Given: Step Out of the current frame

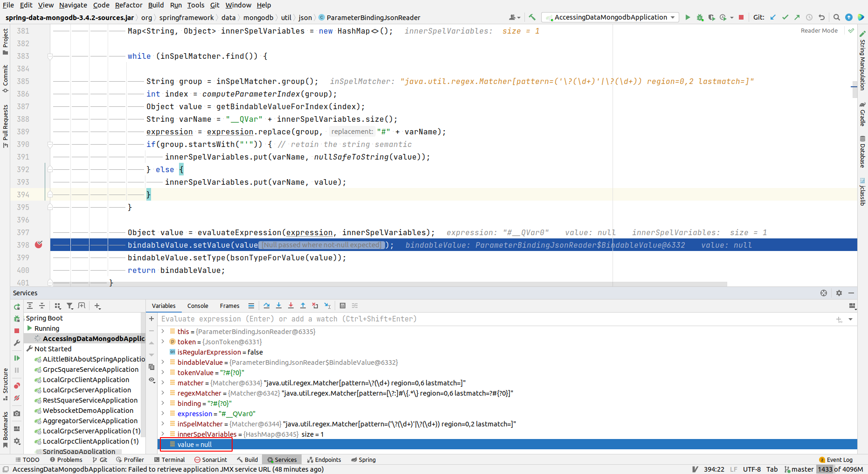Looking at the screenshot, I should click(303, 306).
